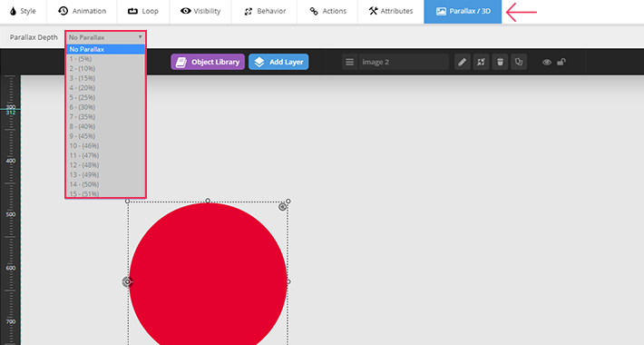
Task: Expand the Parallax Depth dropdown arrow
Action: [140, 37]
